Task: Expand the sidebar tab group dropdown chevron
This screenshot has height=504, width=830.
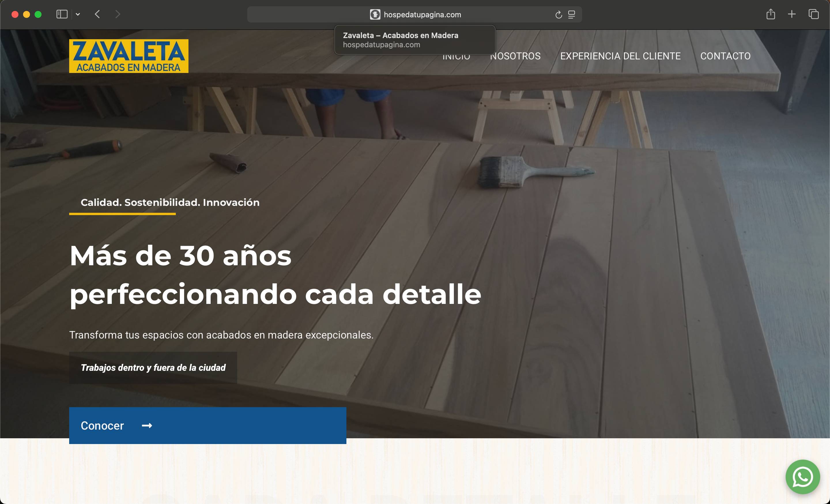Action: pyautogui.click(x=78, y=14)
